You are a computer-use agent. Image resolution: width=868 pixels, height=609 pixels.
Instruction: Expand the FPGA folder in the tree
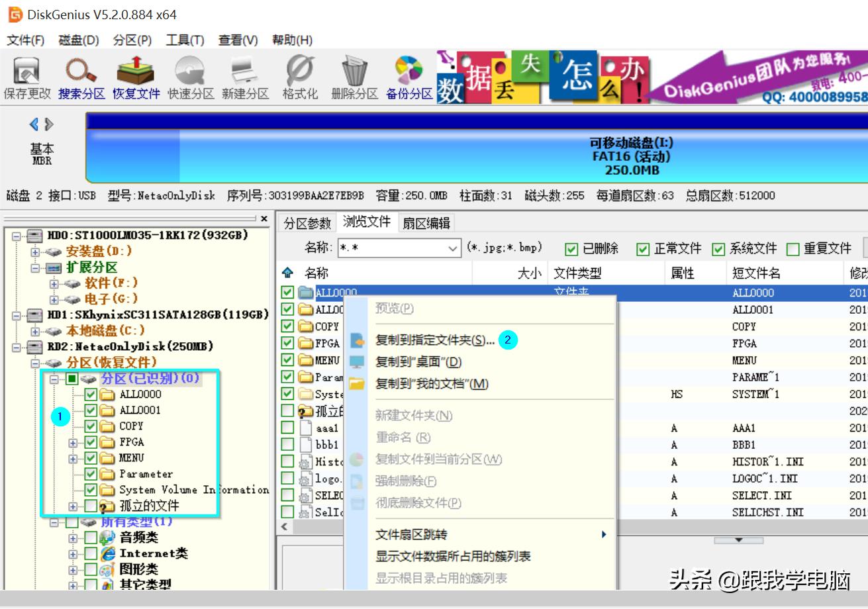[72, 442]
